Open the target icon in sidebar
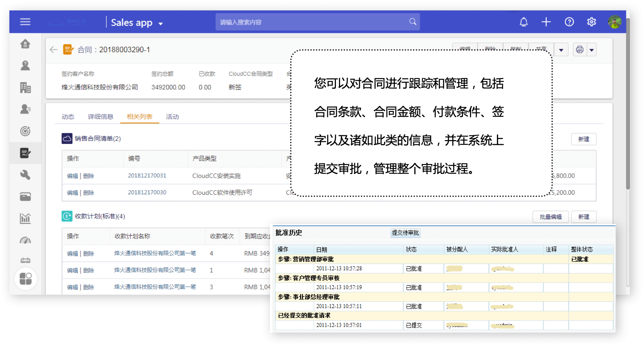The height and width of the screenshot is (346, 644). [25, 131]
